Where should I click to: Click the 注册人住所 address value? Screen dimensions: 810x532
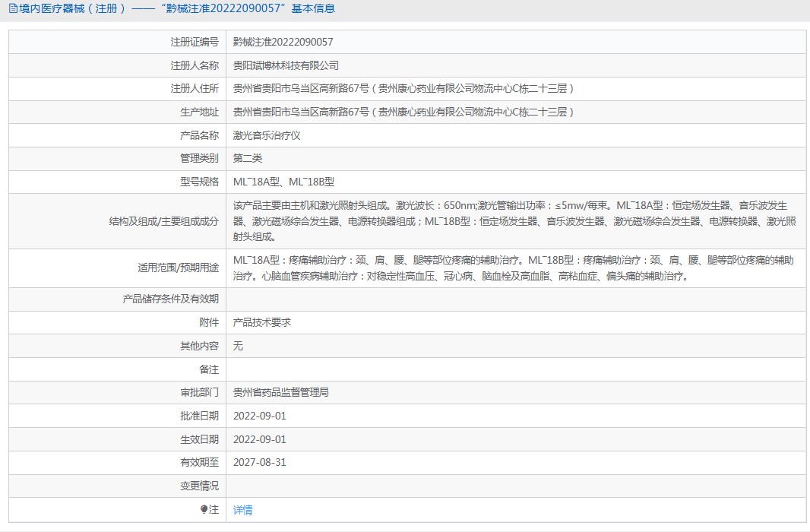click(x=403, y=89)
